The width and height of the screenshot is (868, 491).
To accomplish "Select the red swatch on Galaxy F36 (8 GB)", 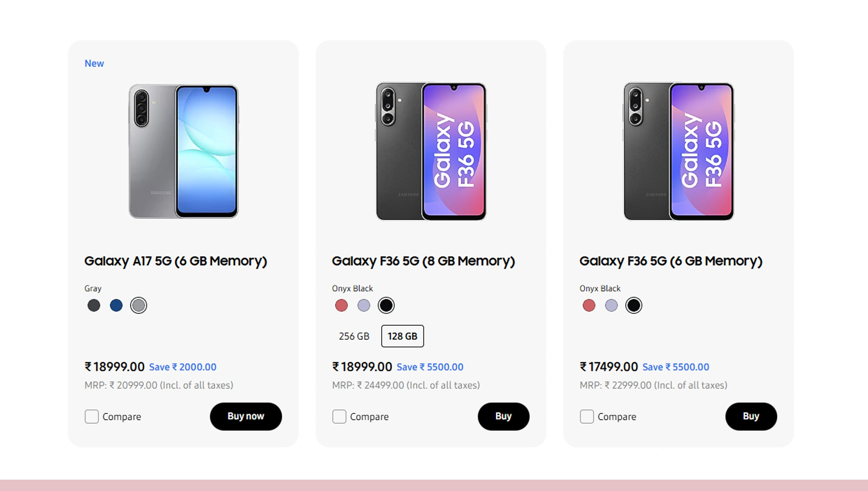I will point(341,305).
